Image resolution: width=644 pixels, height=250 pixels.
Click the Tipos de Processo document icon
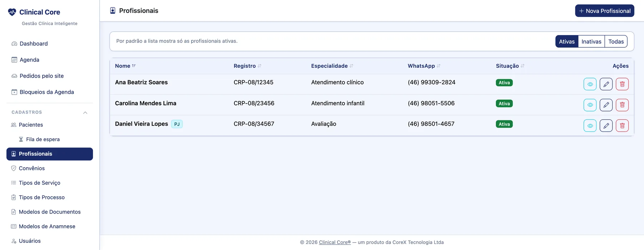(14, 197)
